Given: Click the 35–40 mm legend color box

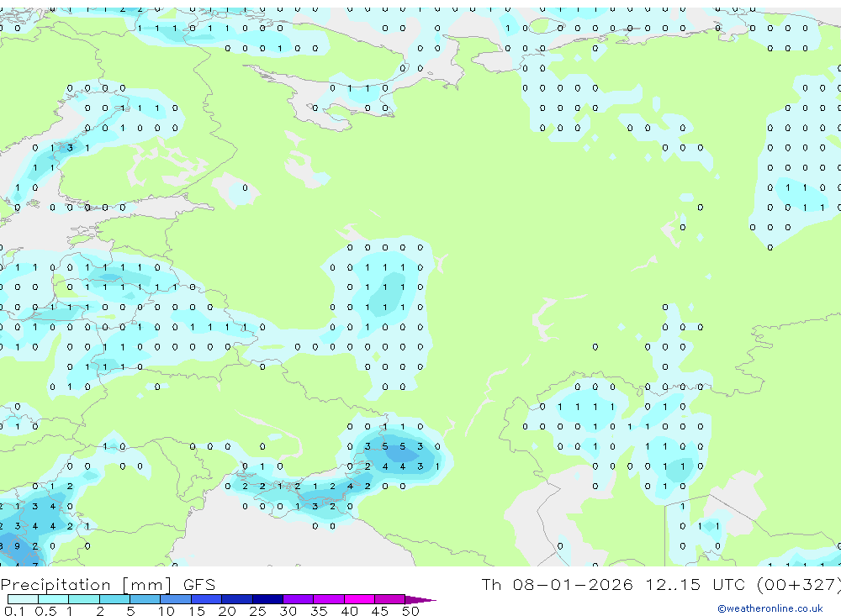Looking at the screenshot, I should tap(329, 599).
